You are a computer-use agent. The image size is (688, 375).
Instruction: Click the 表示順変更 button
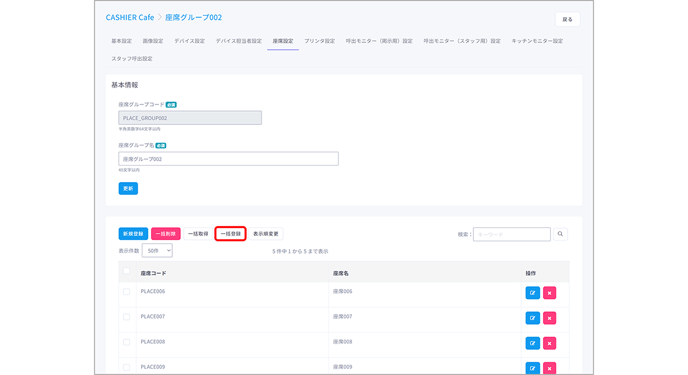point(265,234)
